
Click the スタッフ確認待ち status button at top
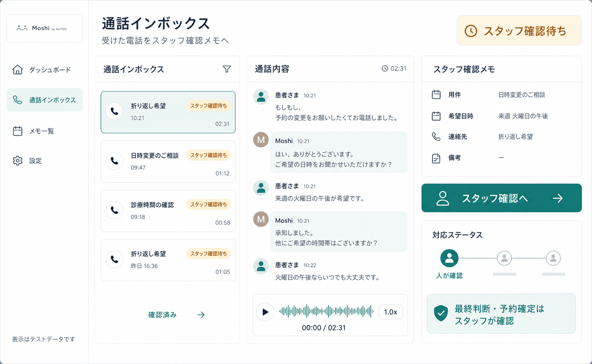[x=519, y=30]
